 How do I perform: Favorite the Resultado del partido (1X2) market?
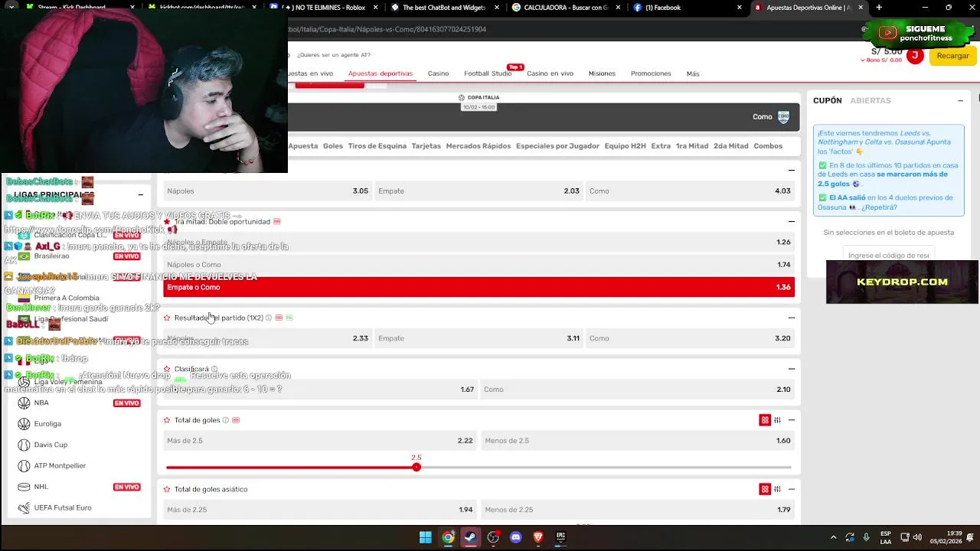tap(167, 318)
